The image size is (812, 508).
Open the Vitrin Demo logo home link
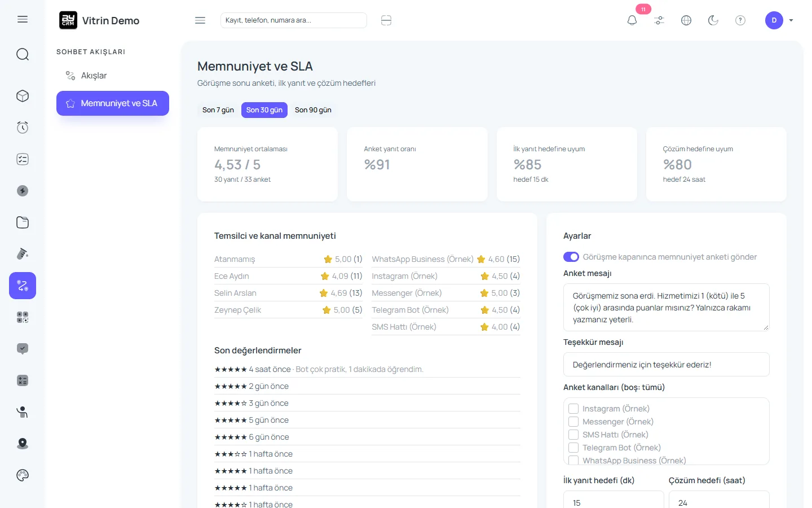point(99,20)
